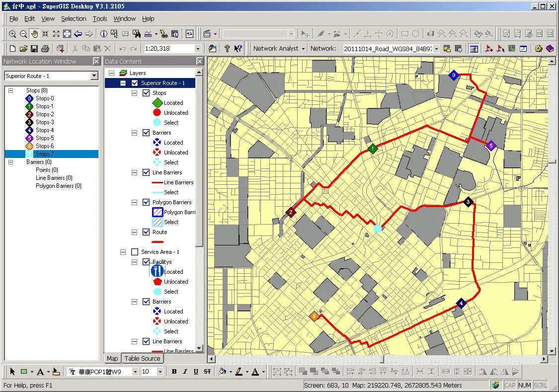559x392 pixels.
Task: Click the Bold formatting button
Action: tap(174, 372)
